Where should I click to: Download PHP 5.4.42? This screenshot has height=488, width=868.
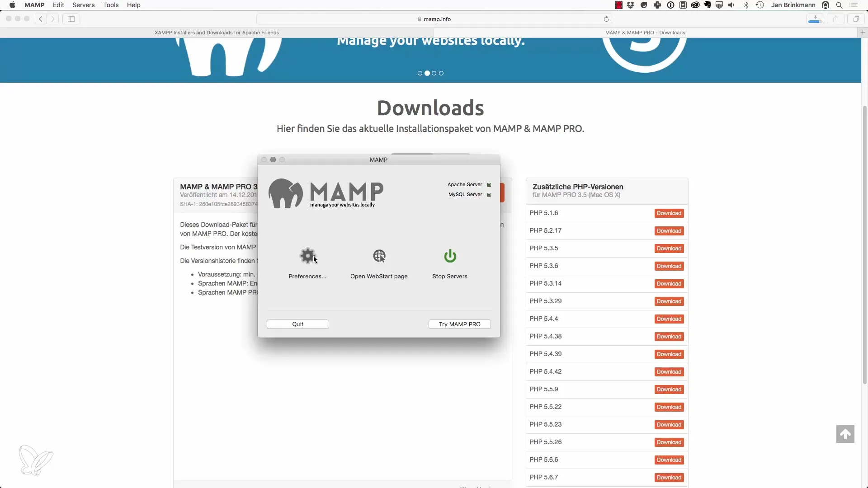coord(669,372)
